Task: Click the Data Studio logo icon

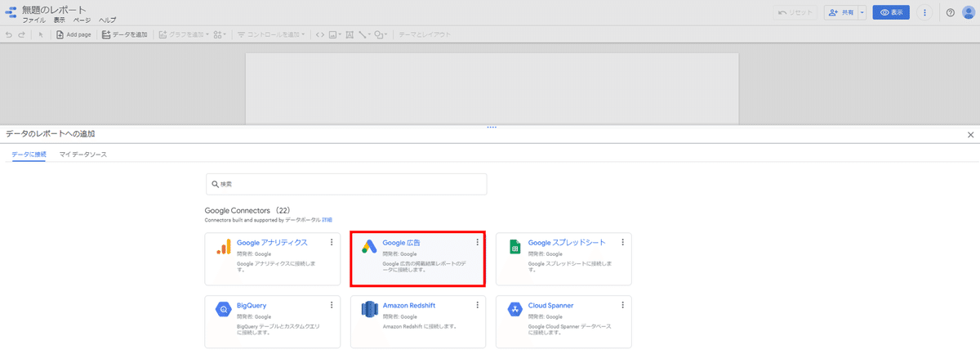Action: coord(10,12)
